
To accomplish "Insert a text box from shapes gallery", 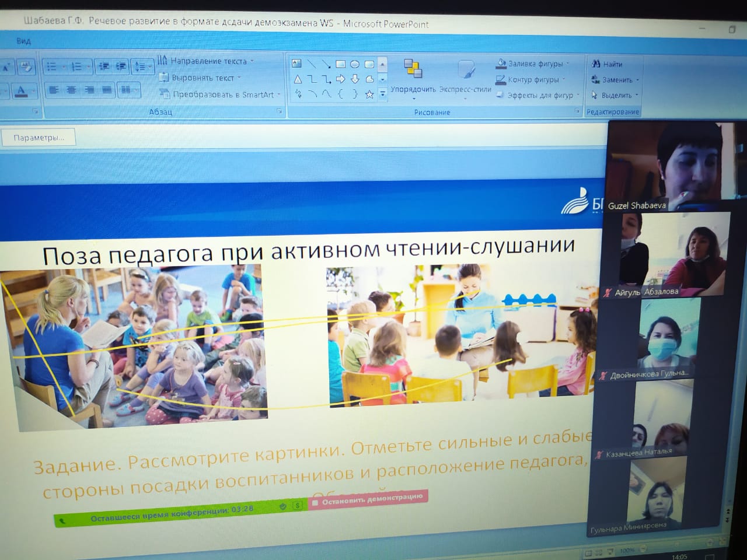I will [296, 64].
